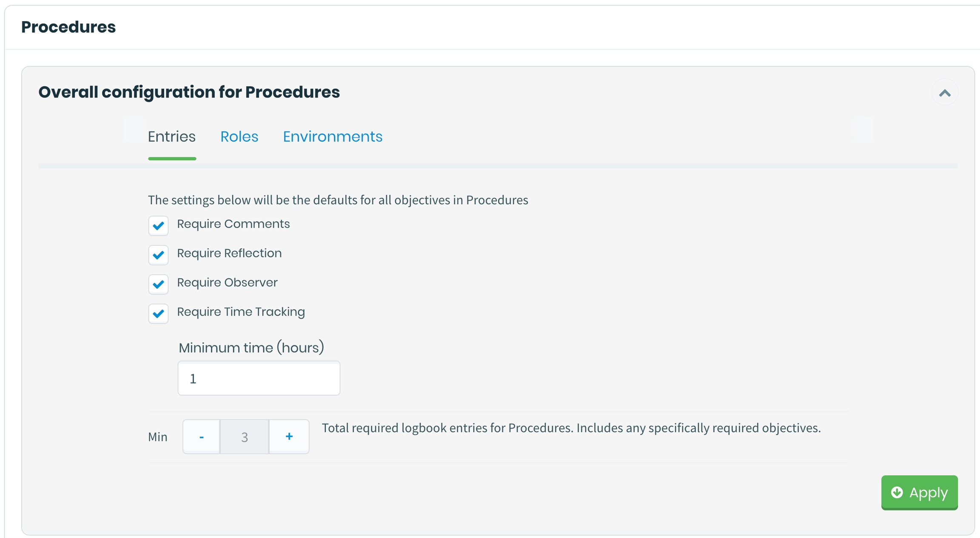This screenshot has width=980, height=538.
Task: Click the Procedures page title
Action: (68, 27)
